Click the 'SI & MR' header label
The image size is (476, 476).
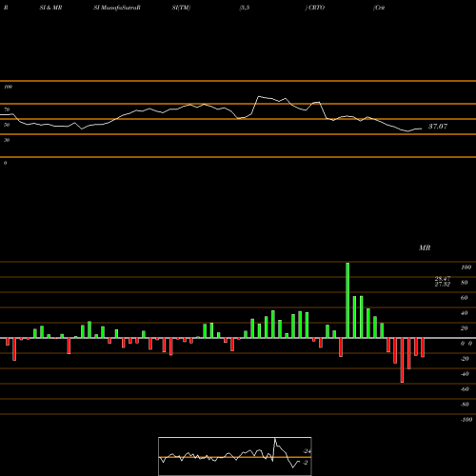tap(50, 8)
